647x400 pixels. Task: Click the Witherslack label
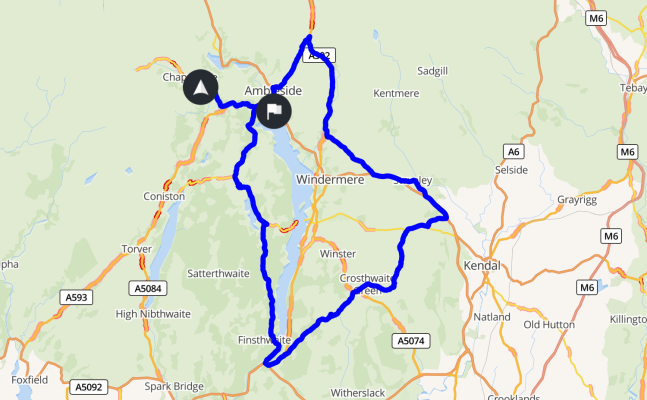point(358,393)
